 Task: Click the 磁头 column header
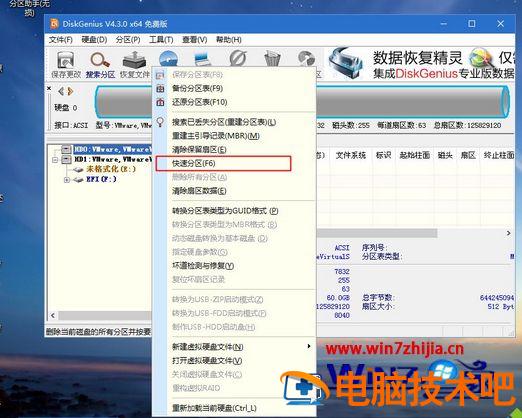[x=445, y=155]
